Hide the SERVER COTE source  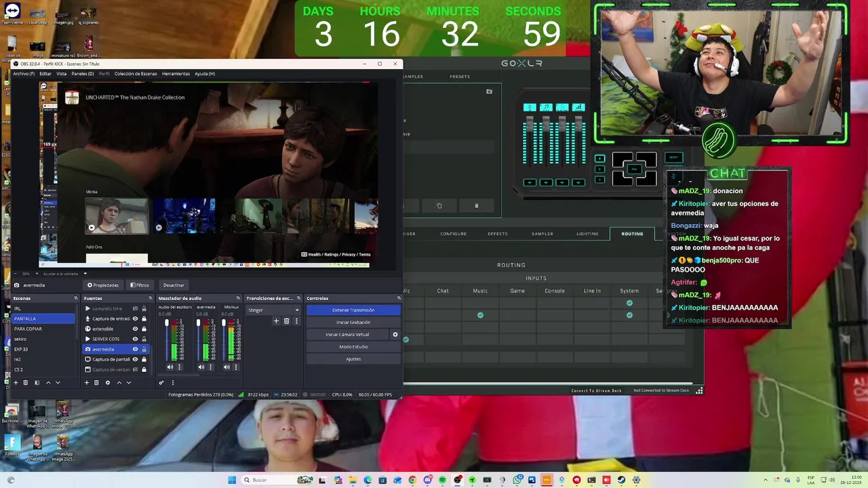[x=135, y=339]
